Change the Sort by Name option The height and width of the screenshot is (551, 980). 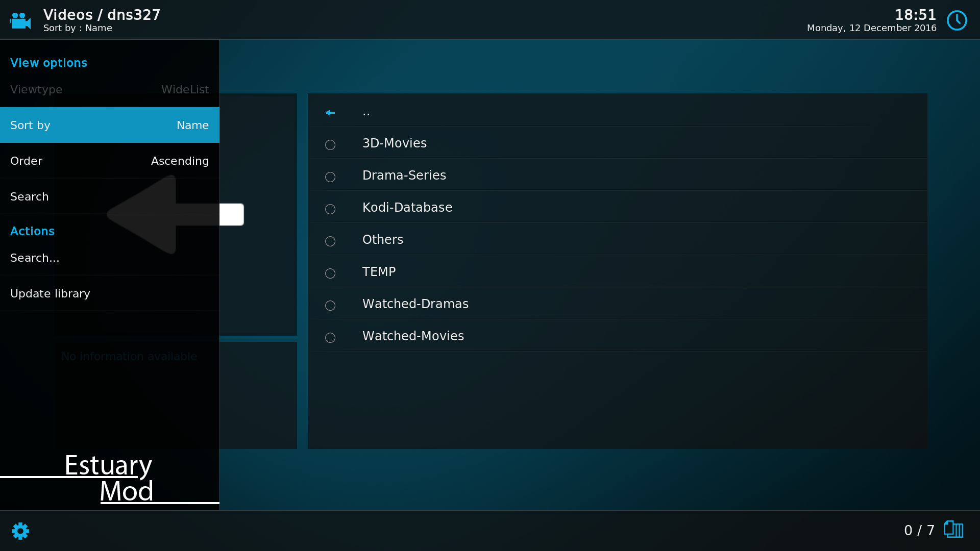click(110, 125)
